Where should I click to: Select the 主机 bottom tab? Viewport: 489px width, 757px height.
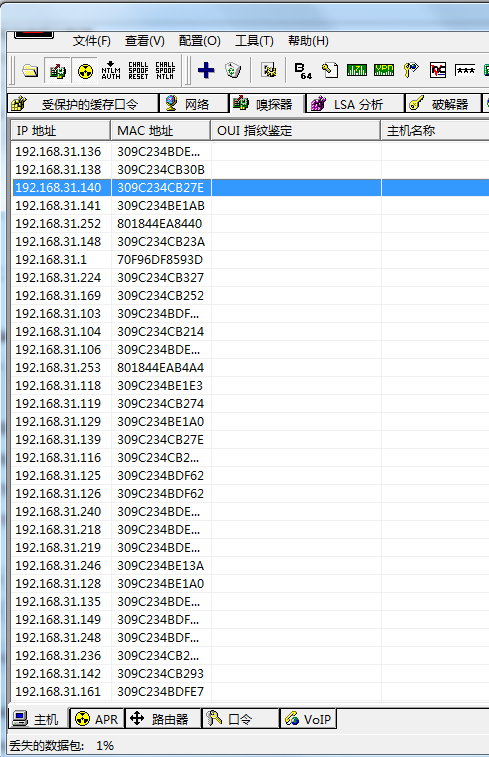coord(39,719)
